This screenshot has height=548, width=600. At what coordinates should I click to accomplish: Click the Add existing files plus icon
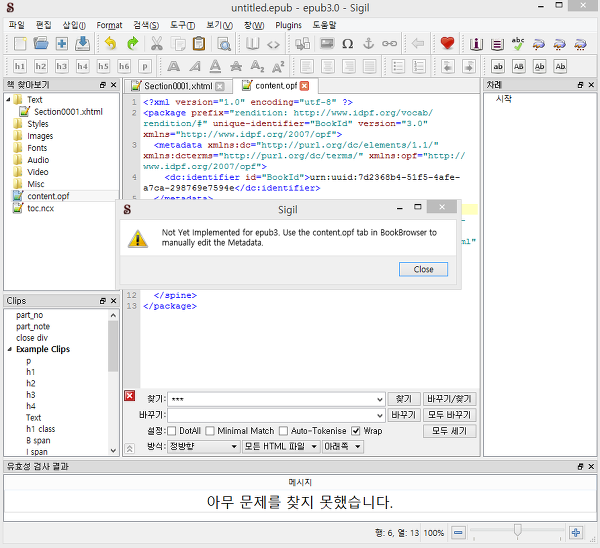pos(62,44)
